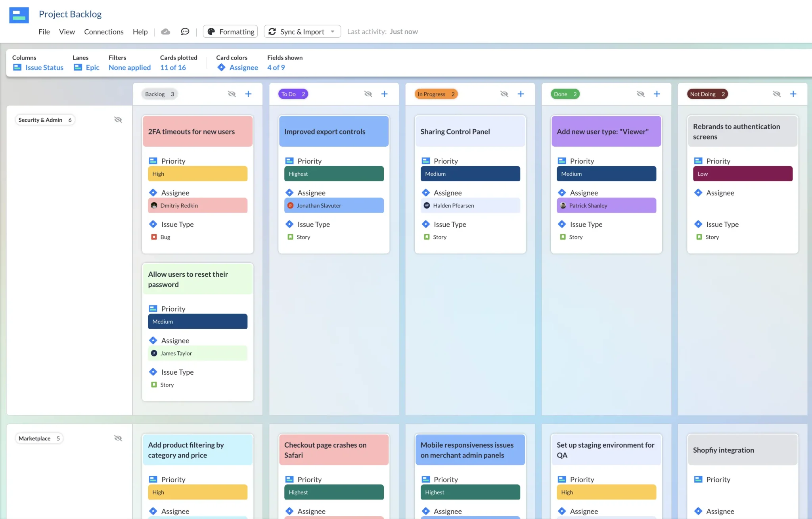Open the Issue Status columns selector

[x=38, y=67]
